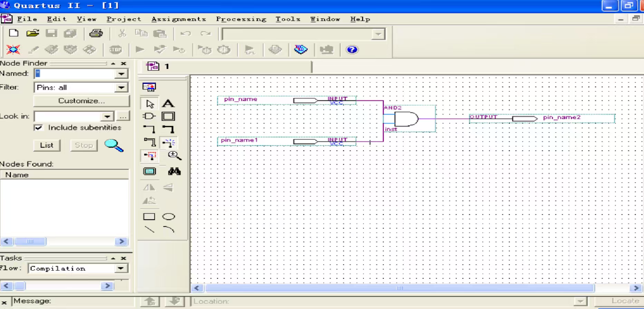Select the Orthogonal Node tool
The width and height of the screenshot is (644, 309).
coord(149,129)
